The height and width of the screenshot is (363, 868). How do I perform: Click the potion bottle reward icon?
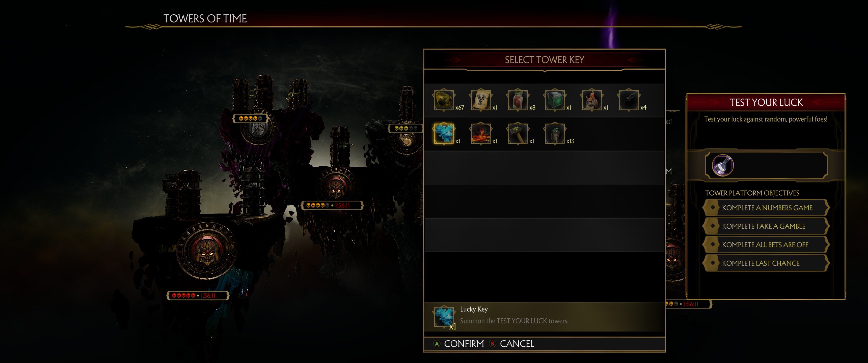pos(722,165)
